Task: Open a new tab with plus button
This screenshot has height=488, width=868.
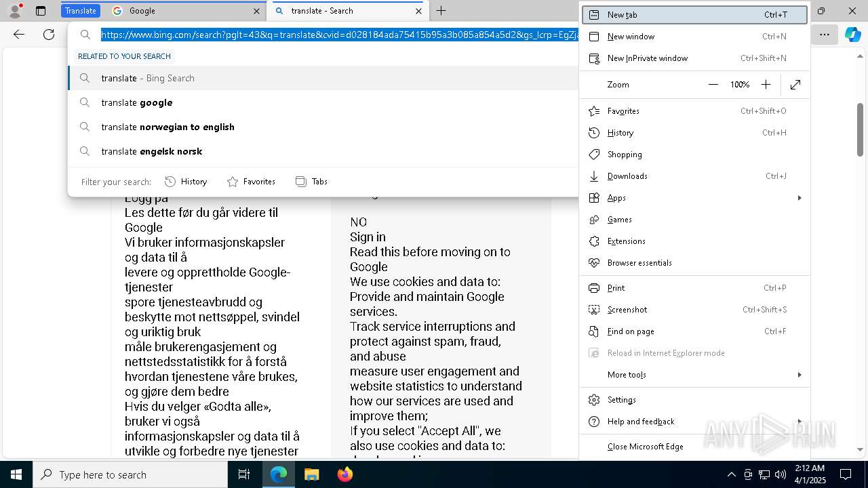Action: 441,11
